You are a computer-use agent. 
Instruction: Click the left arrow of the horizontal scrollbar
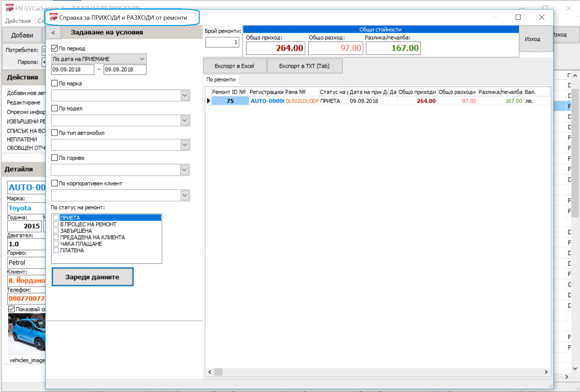[210, 372]
